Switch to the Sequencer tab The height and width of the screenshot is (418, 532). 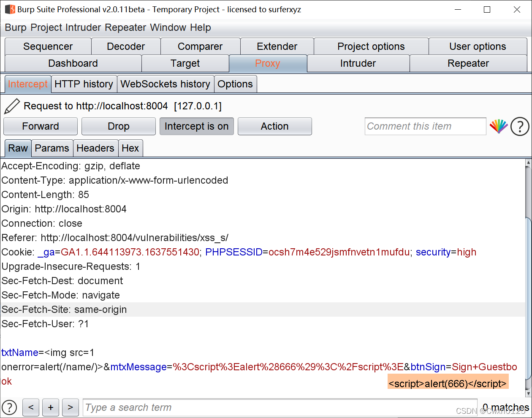[48, 46]
